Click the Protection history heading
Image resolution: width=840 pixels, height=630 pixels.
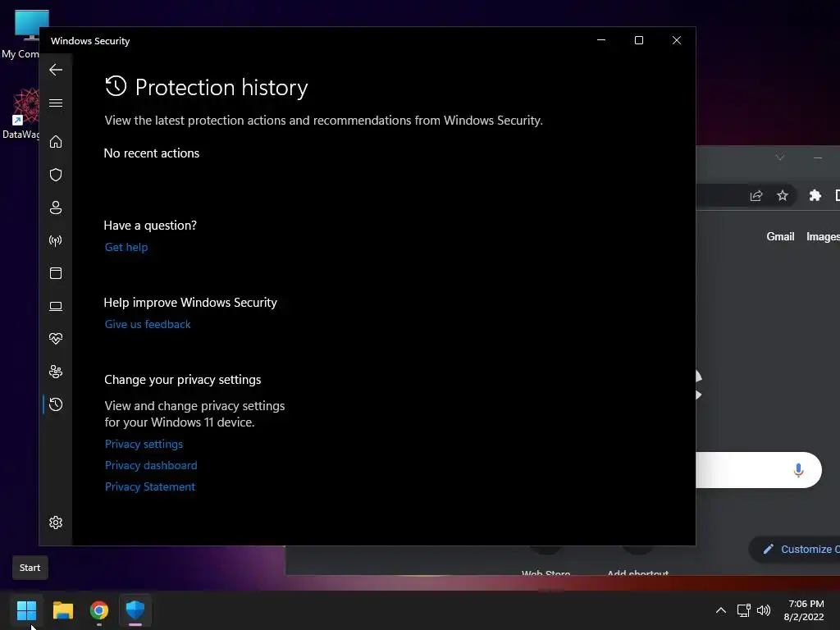coord(221,87)
